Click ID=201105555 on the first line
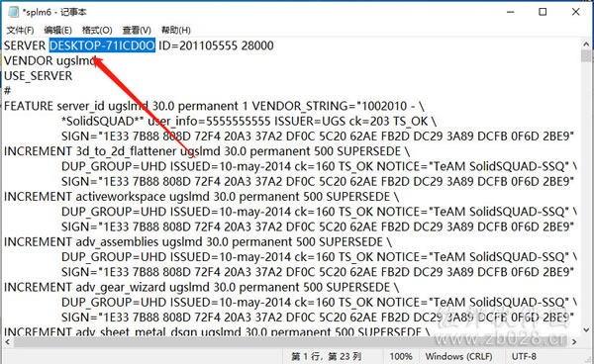Image resolution: width=594 pixels, height=364 pixels. (198, 45)
